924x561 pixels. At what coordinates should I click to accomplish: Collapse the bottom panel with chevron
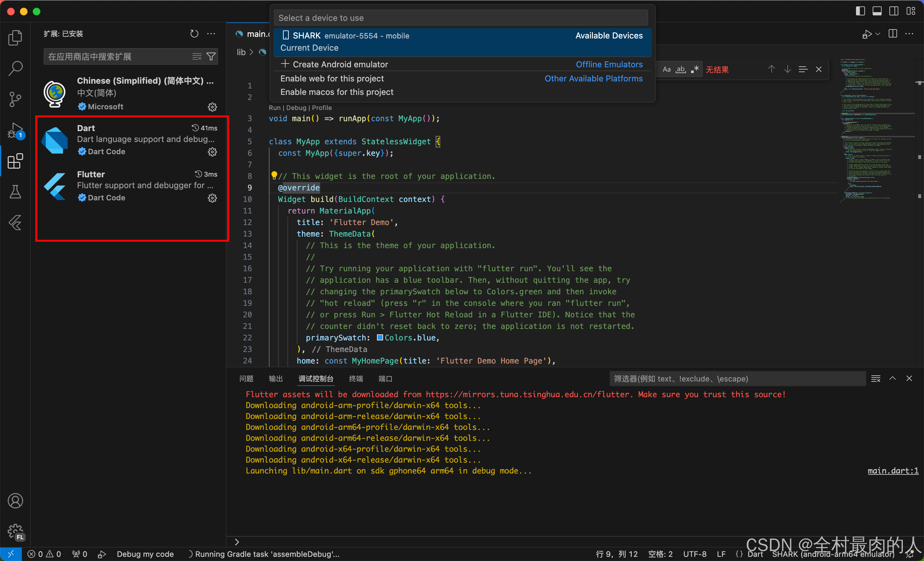click(893, 379)
